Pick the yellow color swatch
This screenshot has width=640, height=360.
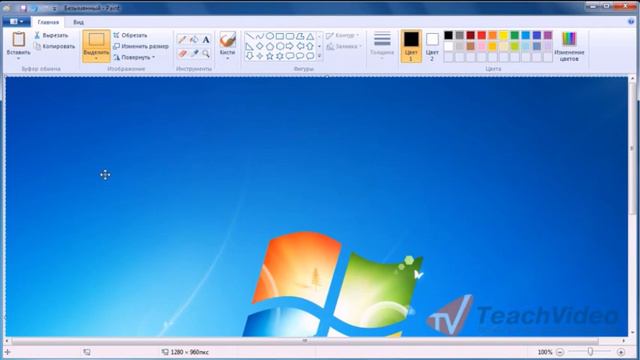point(504,36)
